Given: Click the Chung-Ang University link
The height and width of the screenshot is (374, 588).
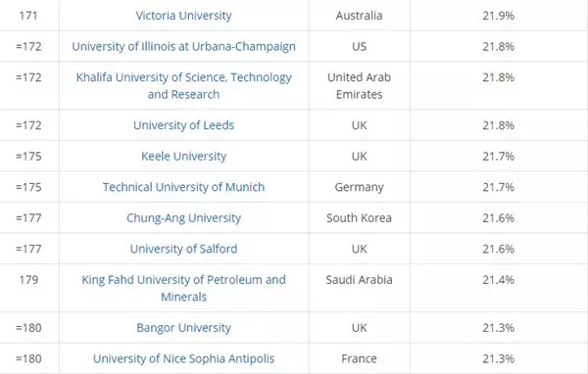Looking at the screenshot, I should (183, 218).
